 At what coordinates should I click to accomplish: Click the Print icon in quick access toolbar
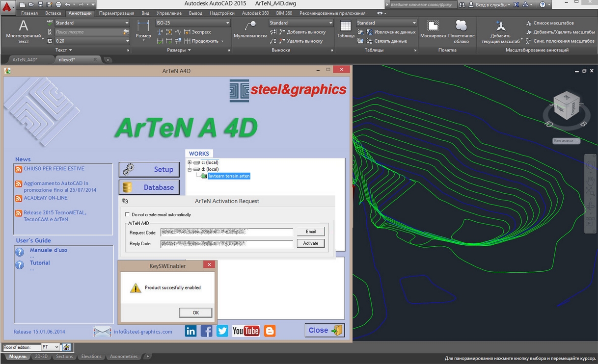click(x=58, y=4)
